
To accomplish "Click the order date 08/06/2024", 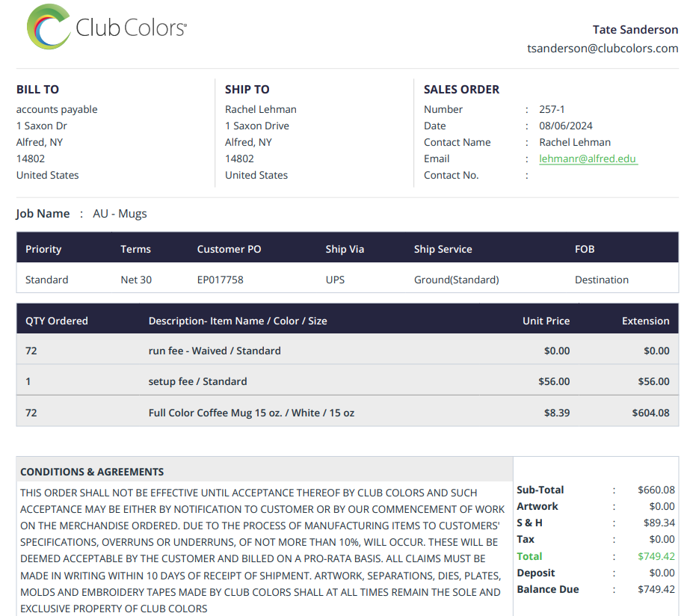I will pos(565,126).
